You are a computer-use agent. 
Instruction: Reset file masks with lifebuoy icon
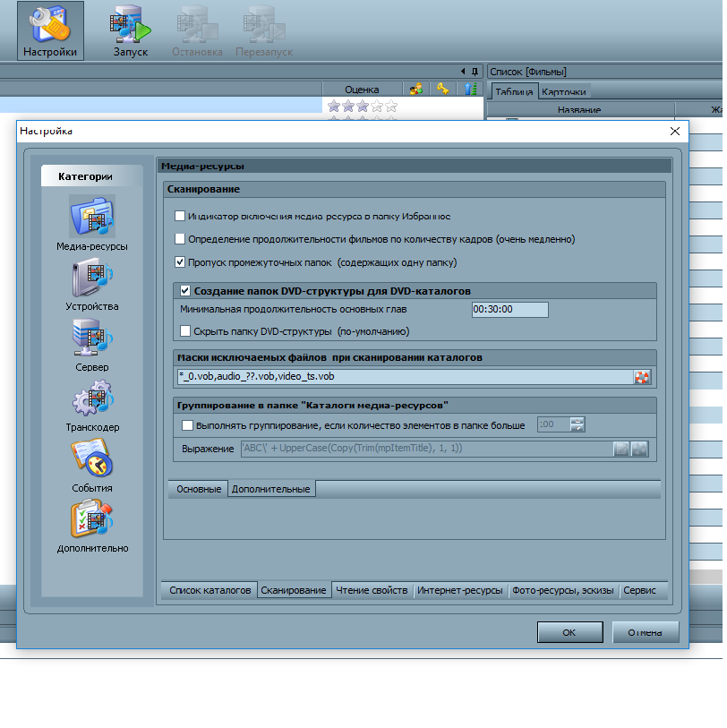[x=641, y=377]
